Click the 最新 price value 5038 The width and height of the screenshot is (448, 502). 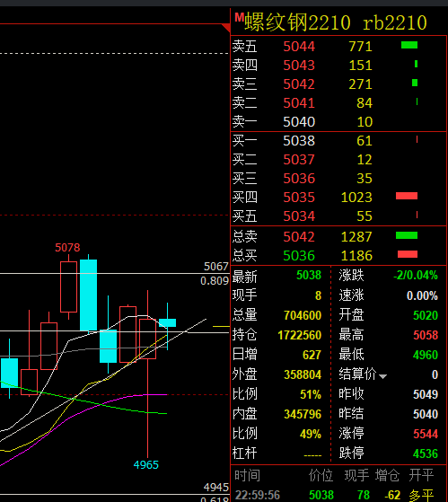click(309, 276)
